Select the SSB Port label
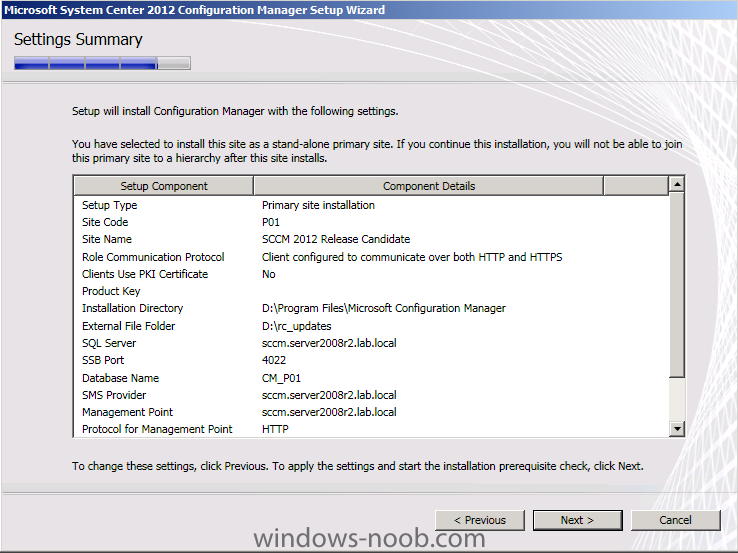Screen dimensions: 738x553 (103, 360)
